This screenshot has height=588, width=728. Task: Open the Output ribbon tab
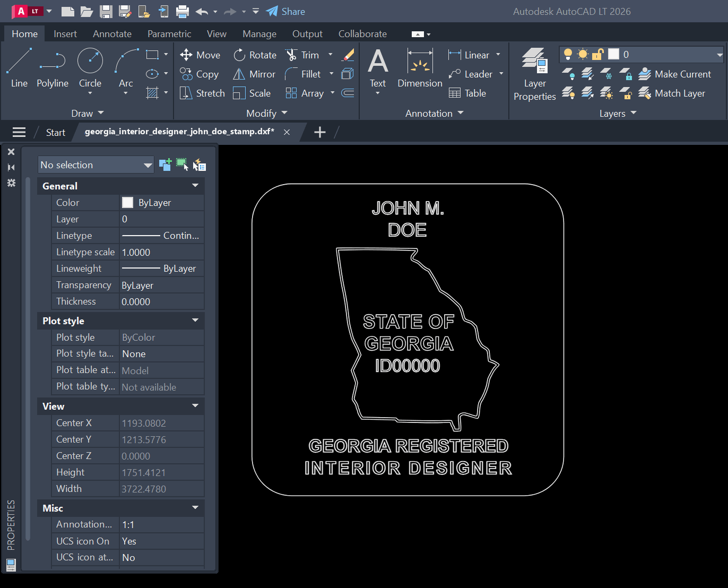pyautogui.click(x=307, y=34)
